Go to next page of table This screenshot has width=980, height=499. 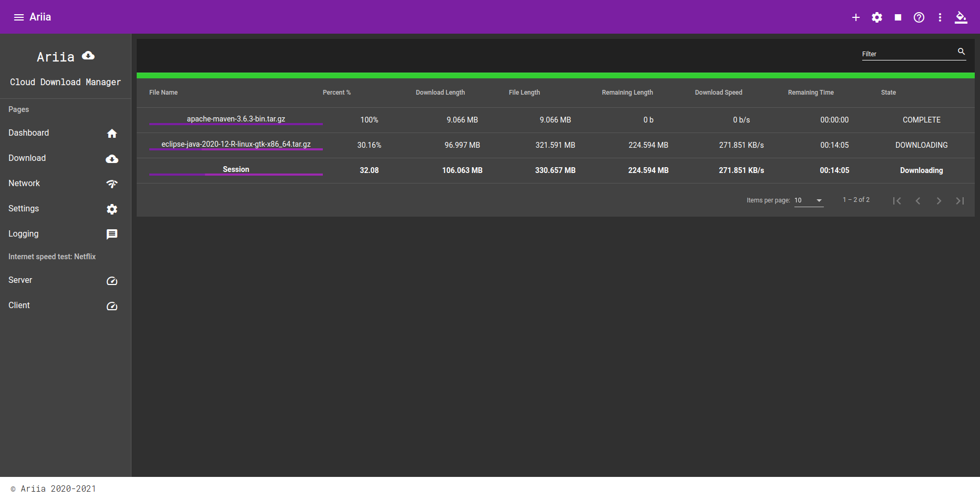tap(939, 201)
